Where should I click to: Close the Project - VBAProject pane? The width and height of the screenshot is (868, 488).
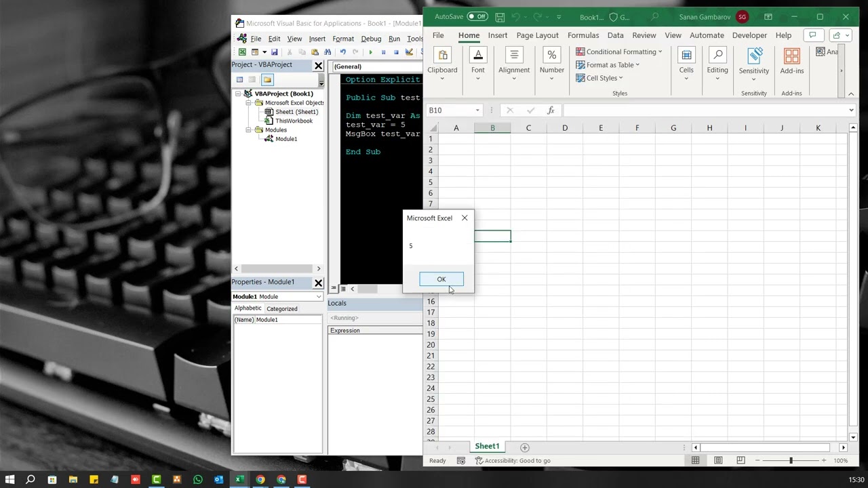click(318, 65)
